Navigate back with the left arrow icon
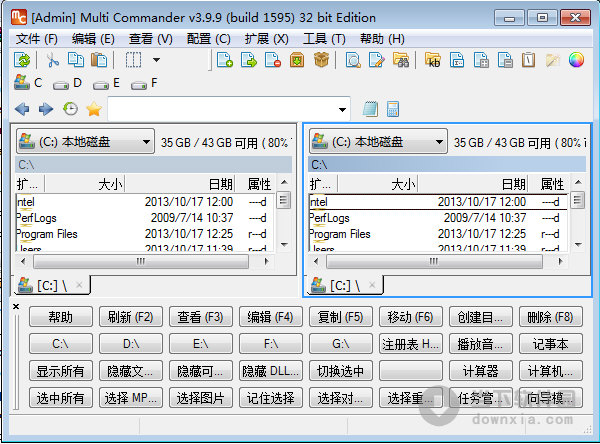Screen dimensions: 600x444 (x=22, y=109)
